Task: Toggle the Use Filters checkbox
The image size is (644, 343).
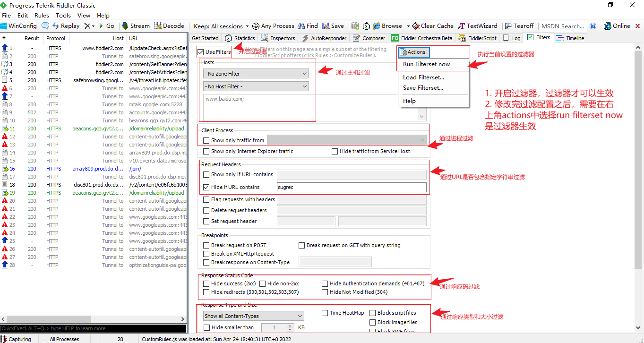Action: click(x=201, y=52)
